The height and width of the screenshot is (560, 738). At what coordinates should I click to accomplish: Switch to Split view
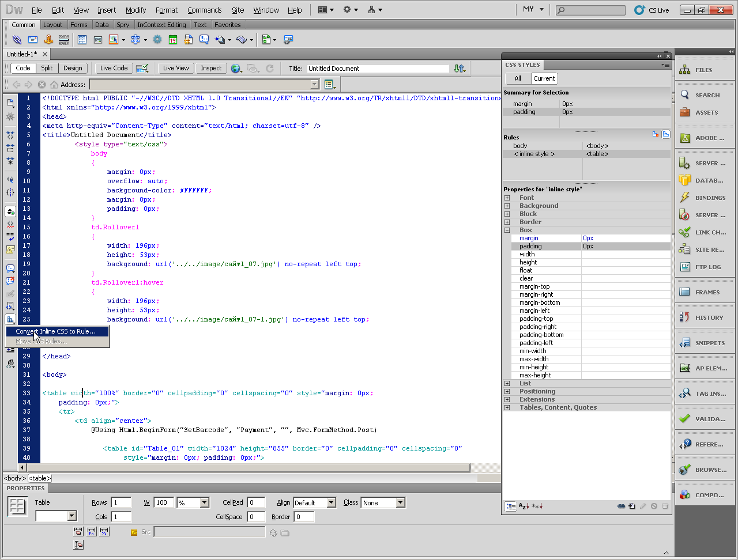click(x=47, y=68)
